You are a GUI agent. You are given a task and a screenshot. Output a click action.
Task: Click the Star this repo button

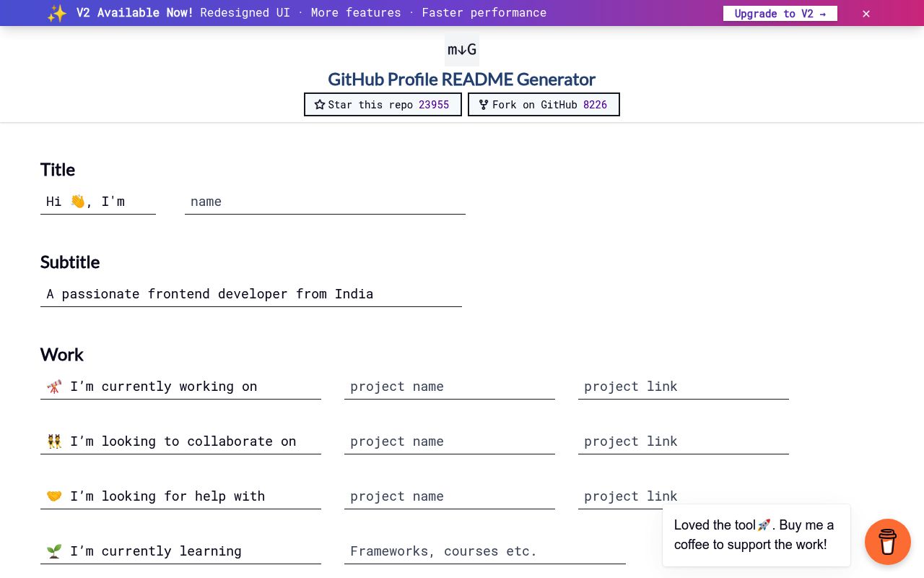click(383, 105)
